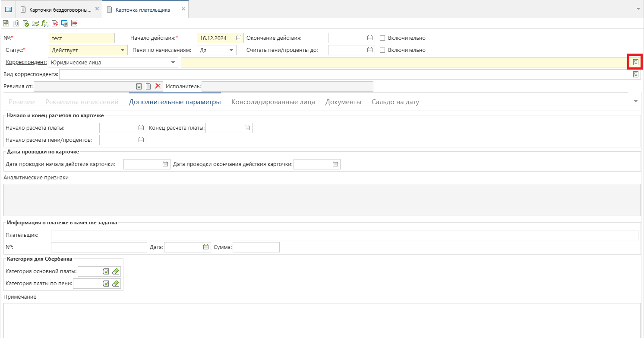Viewport: 644px width, 338px height.
Task: Click the Исполнитель field
Action: tap(287, 86)
